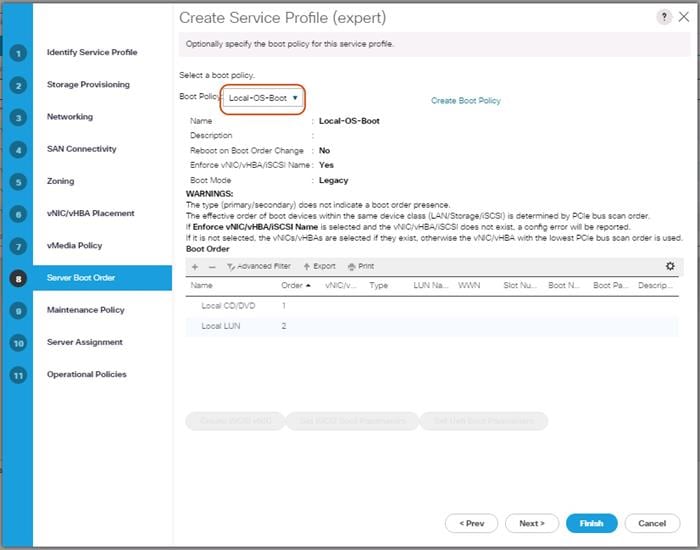Sort by the Name column header
The width and height of the screenshot is (700, 550).
(202, 286)
